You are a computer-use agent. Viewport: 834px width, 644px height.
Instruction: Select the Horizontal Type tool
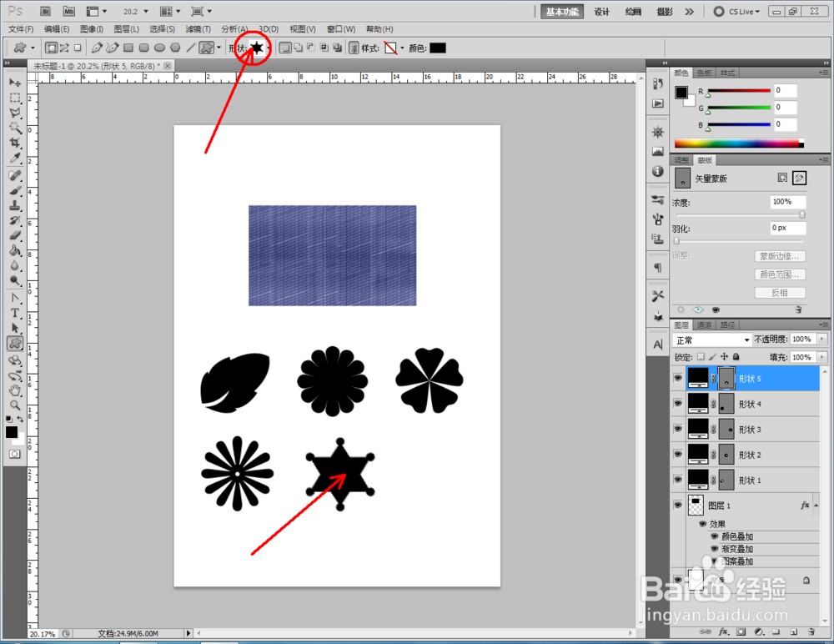coord(15,313)
